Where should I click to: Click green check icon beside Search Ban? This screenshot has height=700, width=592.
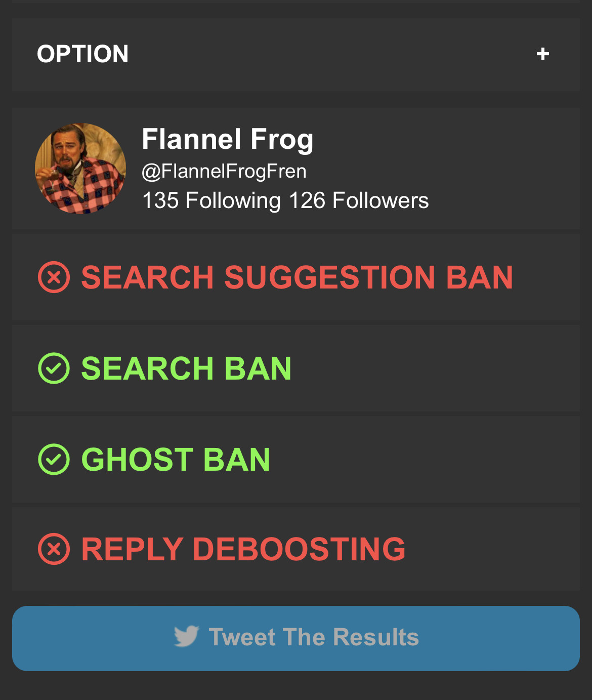click(x=54, y=368)
